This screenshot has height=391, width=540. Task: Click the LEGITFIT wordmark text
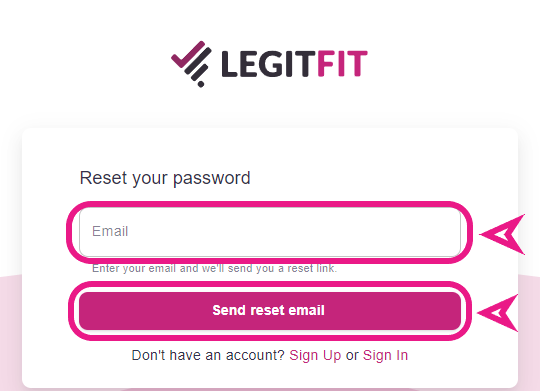[x=294, y=64]
